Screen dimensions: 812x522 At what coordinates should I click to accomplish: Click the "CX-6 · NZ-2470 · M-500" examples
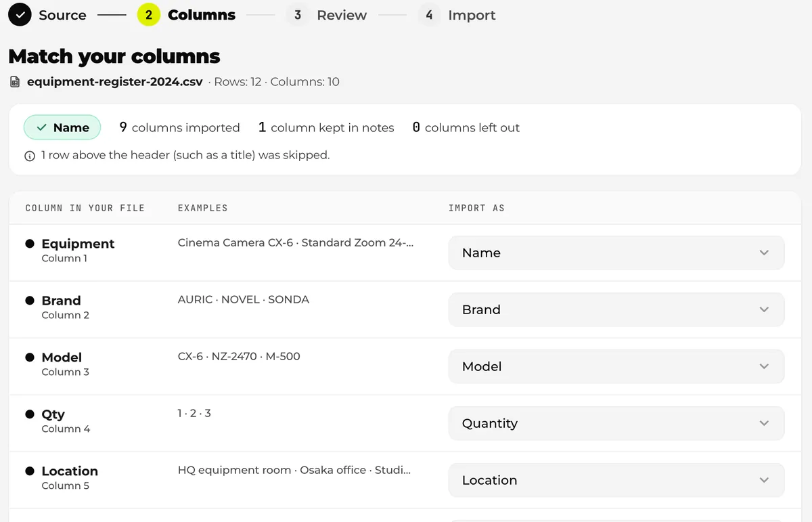(x=239, y=356)
